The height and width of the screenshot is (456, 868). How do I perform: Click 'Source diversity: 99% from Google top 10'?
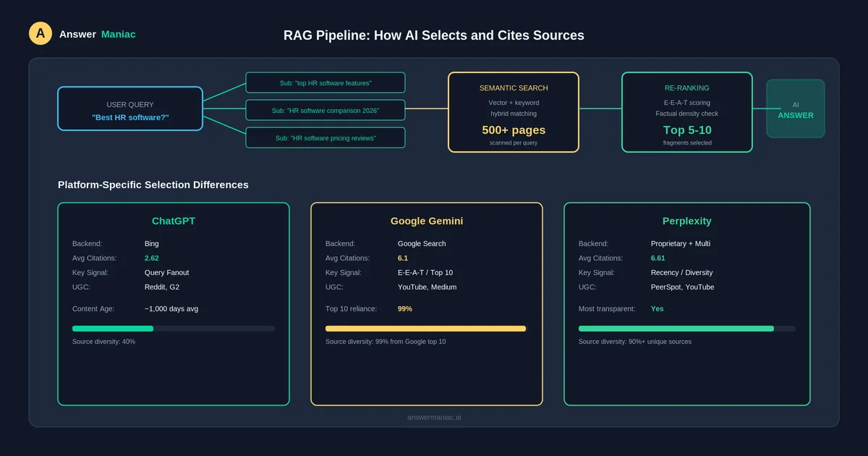(x=386, y=342)
